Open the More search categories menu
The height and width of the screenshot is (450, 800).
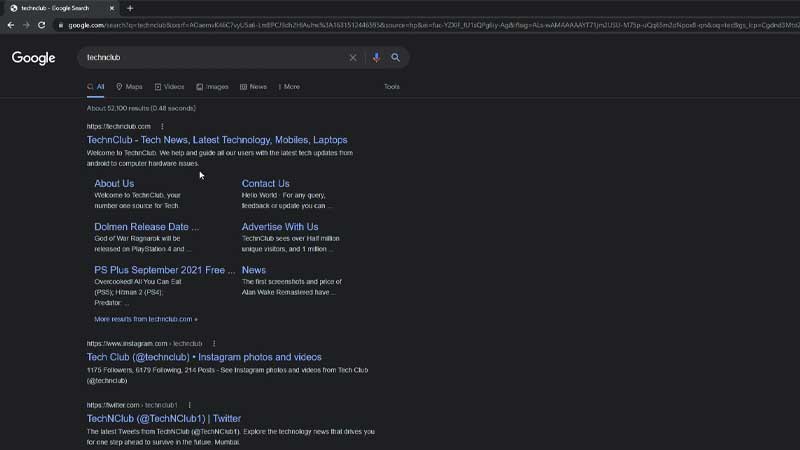[x=289, y=87]
